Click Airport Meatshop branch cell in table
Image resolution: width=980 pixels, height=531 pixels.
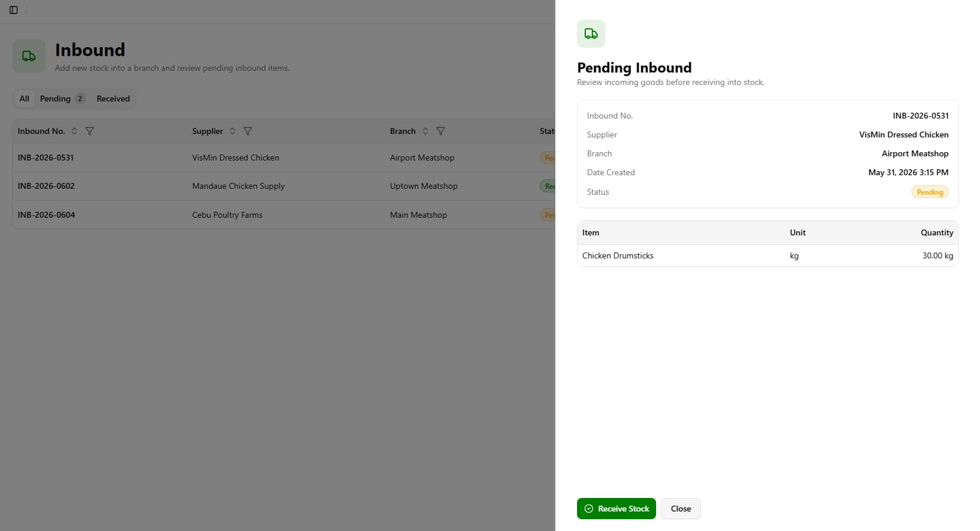tap(422, 158)
